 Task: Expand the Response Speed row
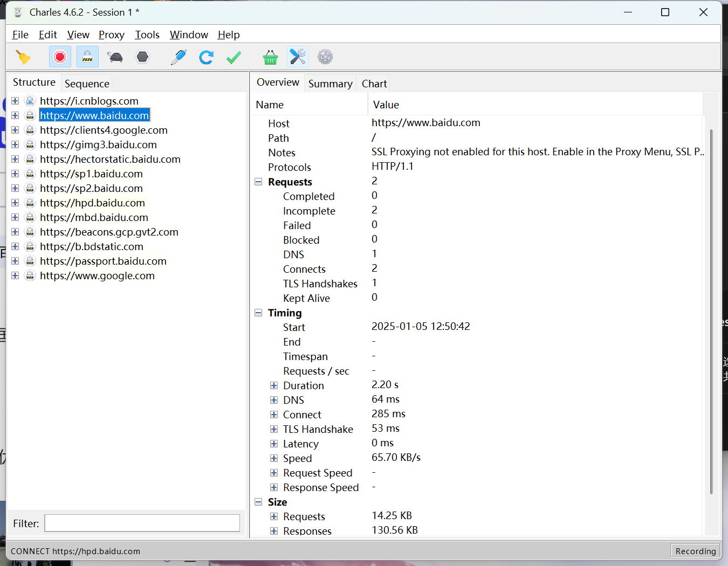(x=274, y=487)
